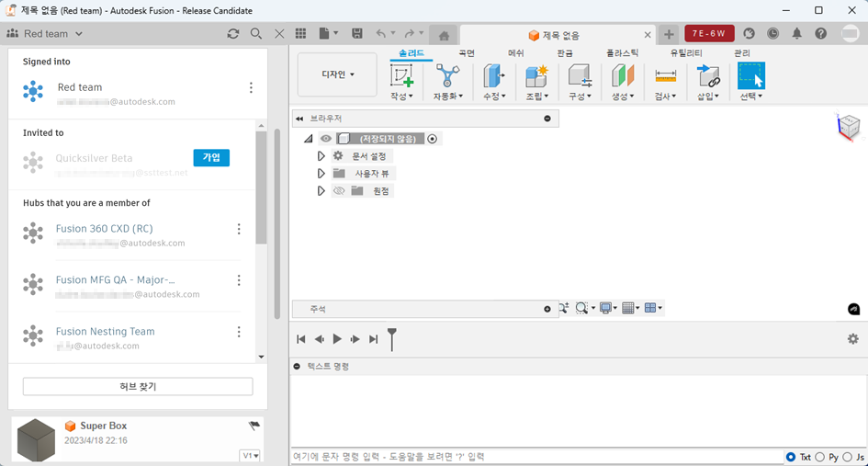Add a new design tab
The image size is (868, 466).
669,34
